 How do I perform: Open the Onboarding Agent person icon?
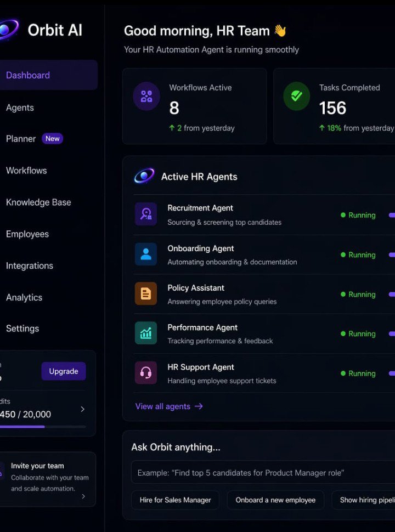click(x=146, y=254)
